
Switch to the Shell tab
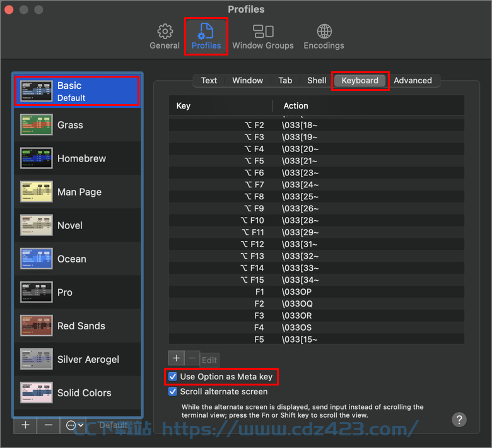[317, 81]
